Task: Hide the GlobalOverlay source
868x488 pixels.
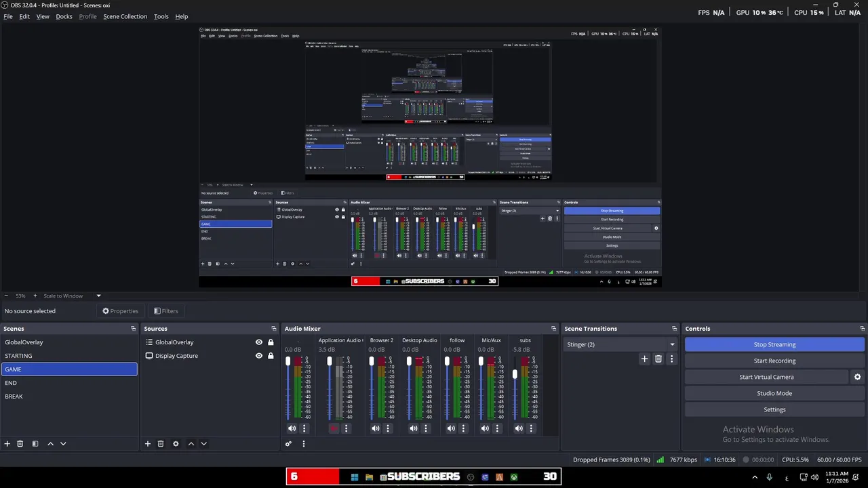Action: click(259, 342)
